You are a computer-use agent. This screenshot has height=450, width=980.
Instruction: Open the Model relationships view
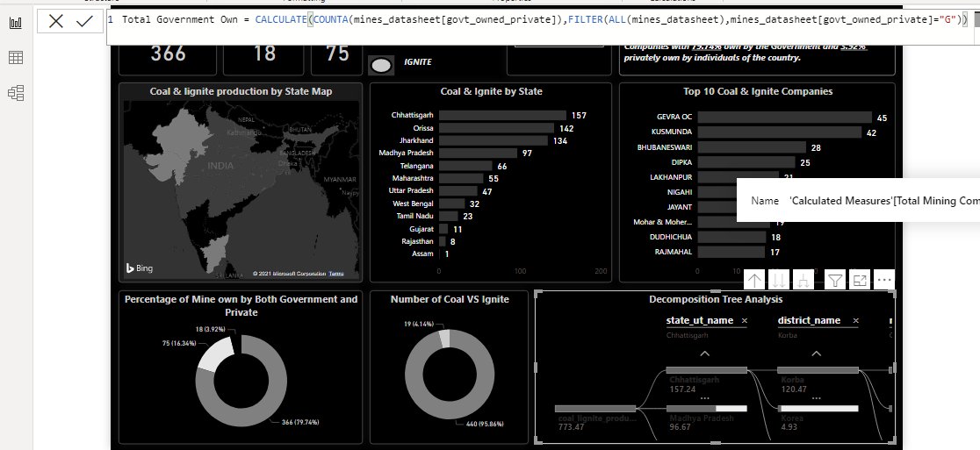coord(16,93)
